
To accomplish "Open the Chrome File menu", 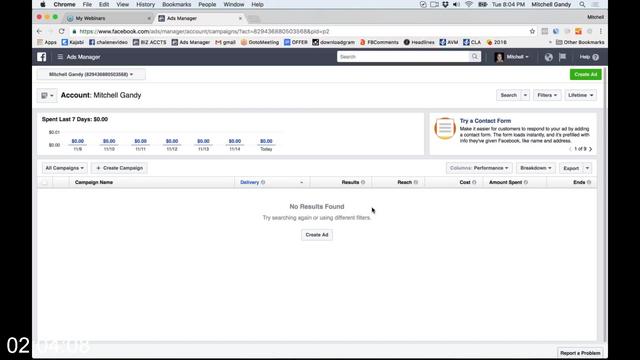I will [87, 4].
